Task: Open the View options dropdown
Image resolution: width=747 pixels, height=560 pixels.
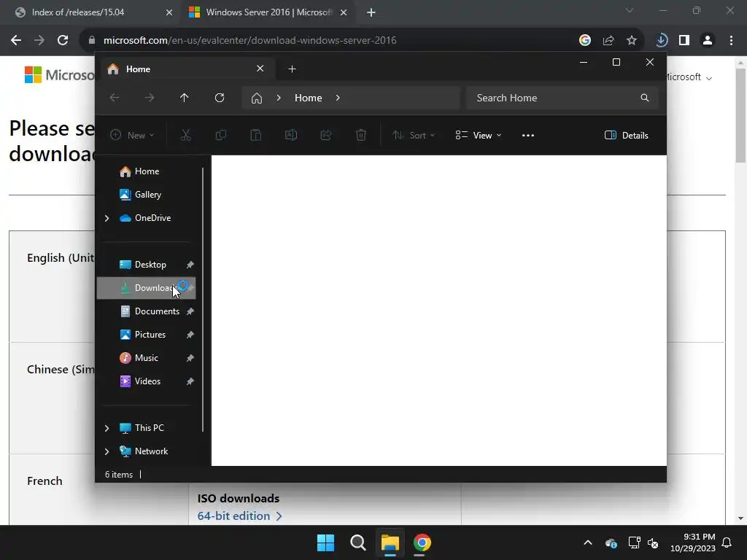Action: coord(479,135)
